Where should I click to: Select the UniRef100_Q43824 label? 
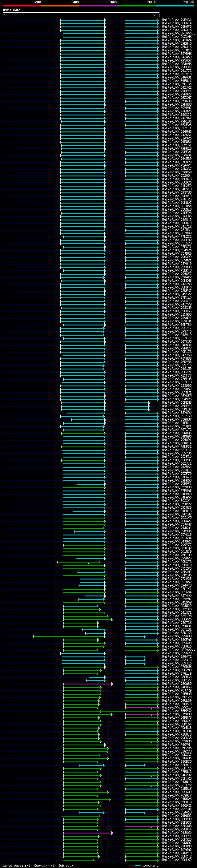tap(177, 40)
